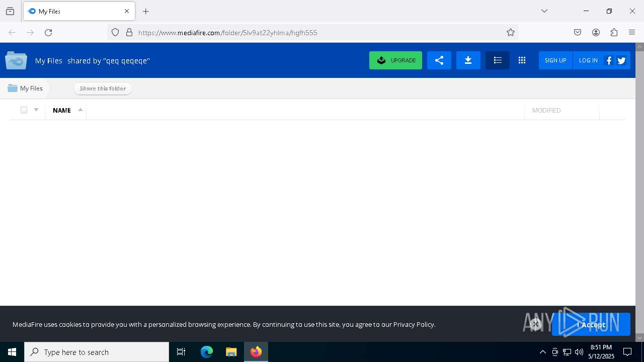Open the Windows Start menu

click(x=12, y=352)
